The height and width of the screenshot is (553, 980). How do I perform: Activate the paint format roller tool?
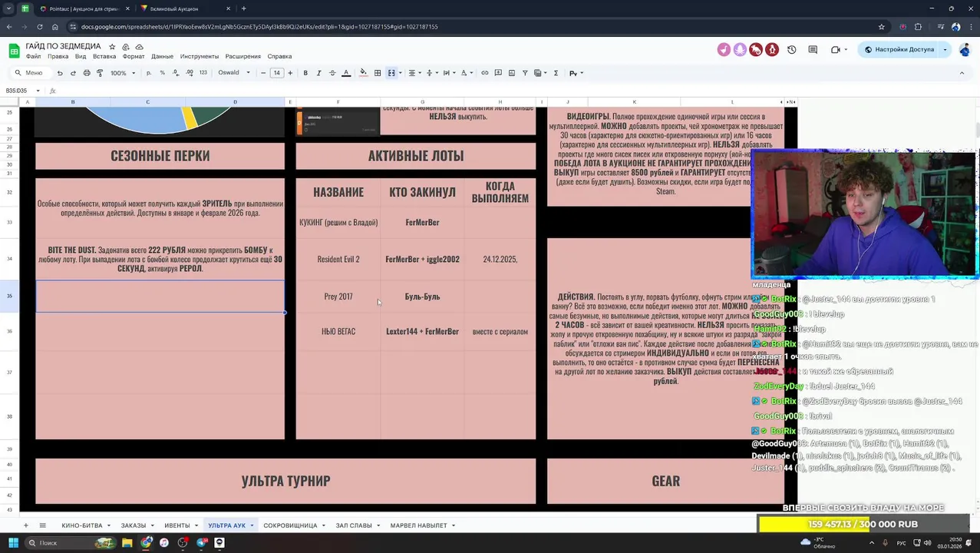(100, 73)
